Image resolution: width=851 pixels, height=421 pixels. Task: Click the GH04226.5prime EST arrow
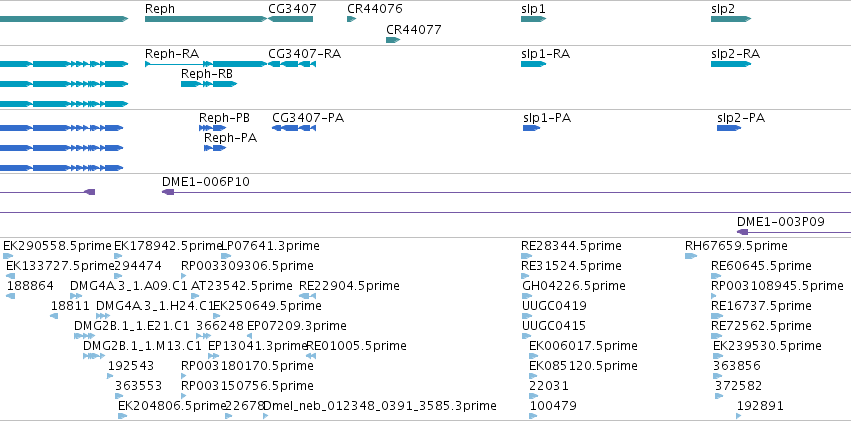pos(527,296)
